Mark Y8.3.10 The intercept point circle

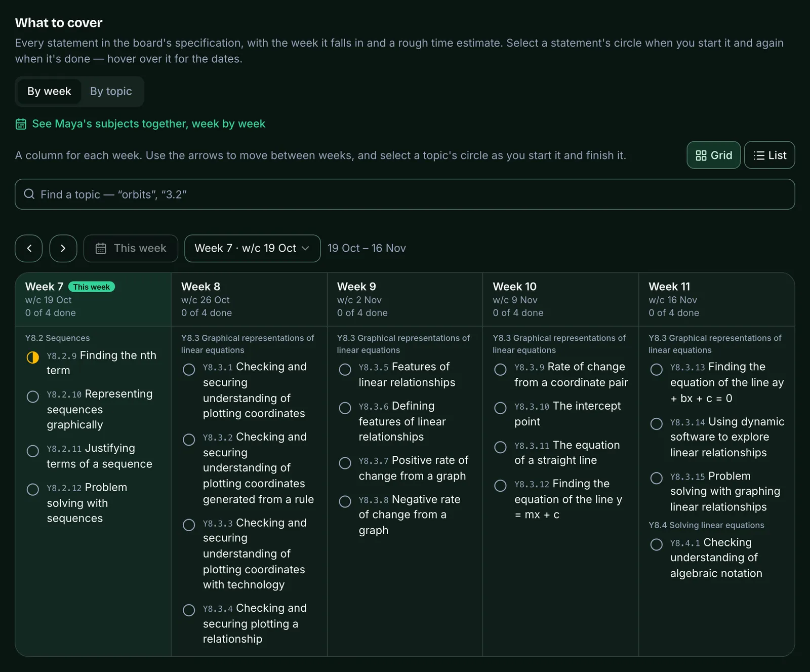click(500, 408)
